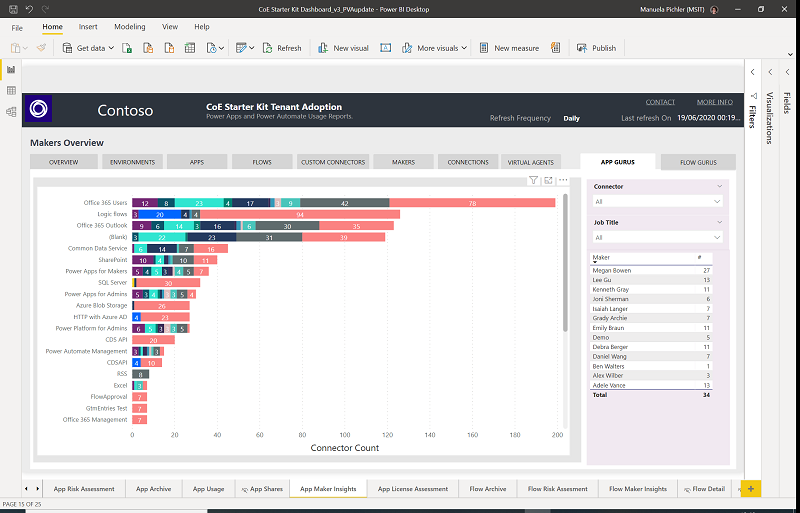The width and height of the screenshot is (800, 513).
Task: Switch to Report view in left sidebar
Action: point(11,69)
